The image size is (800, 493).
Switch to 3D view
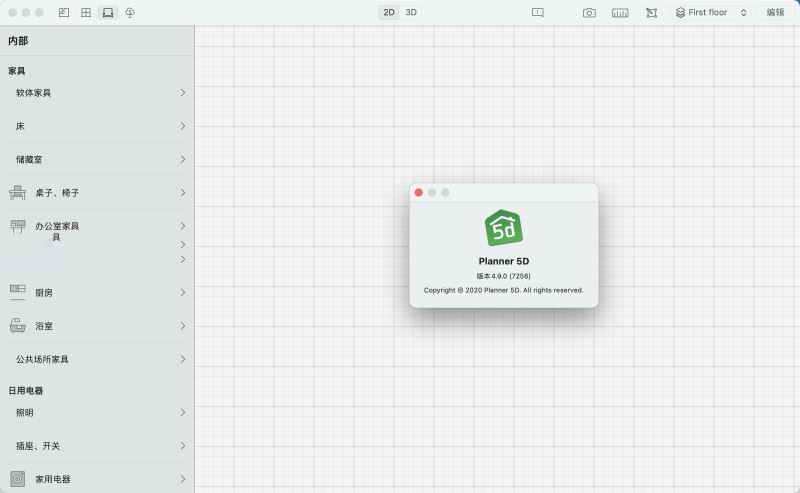click(411, 12)
